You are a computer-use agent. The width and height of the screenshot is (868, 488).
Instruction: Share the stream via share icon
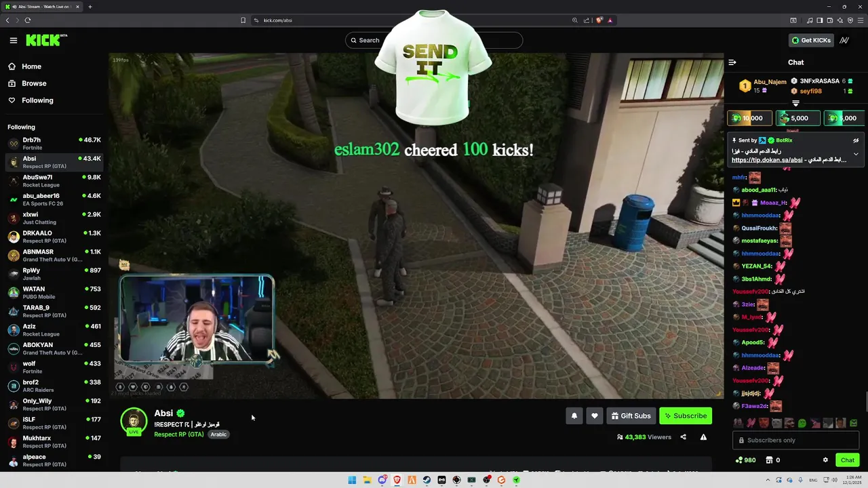683,437
